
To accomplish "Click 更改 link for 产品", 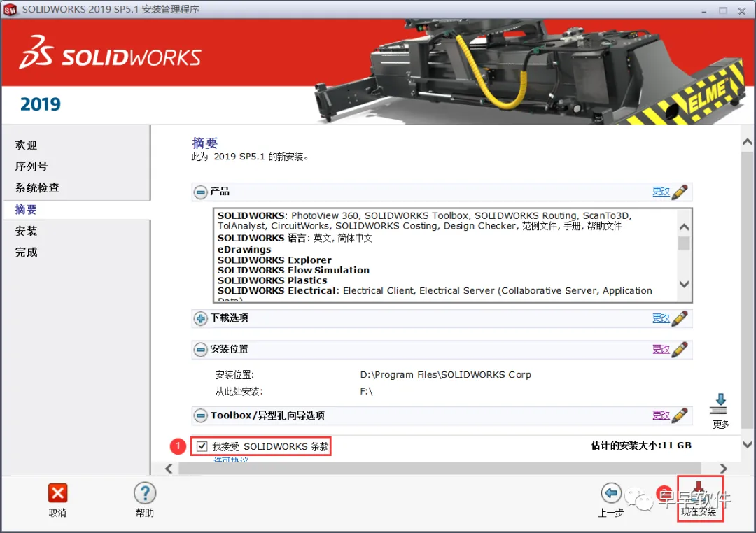I will click(661, 192).
